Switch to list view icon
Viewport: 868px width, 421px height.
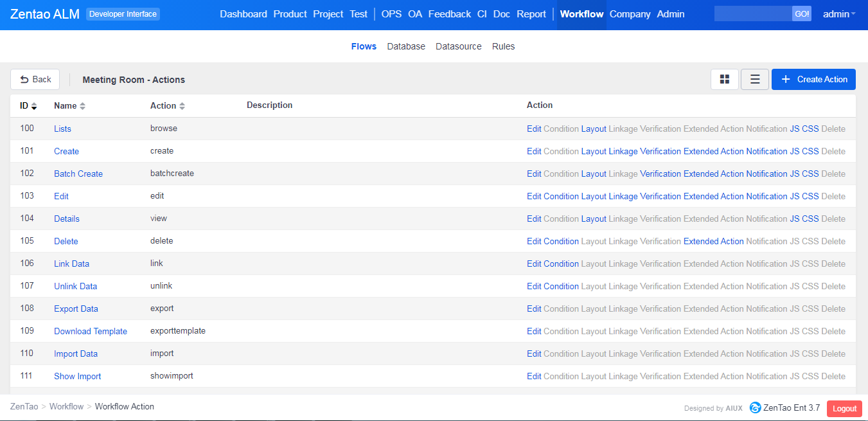coord(755,80)
